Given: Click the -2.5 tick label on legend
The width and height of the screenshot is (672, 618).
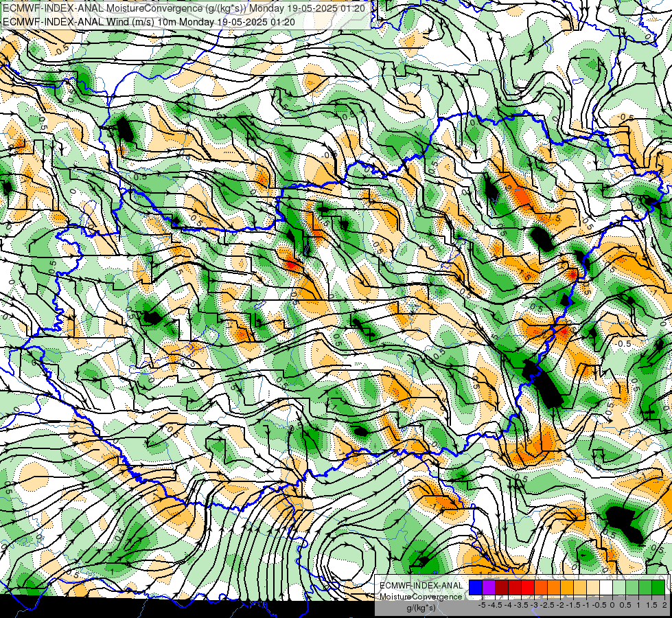Looking at the screenshot, I should (x=547, y=605).
